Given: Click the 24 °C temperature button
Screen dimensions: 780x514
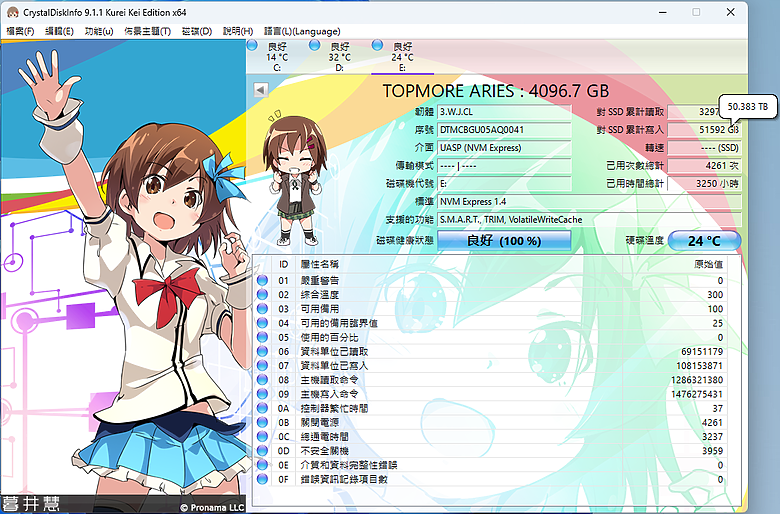Looking at the screenshot, I should 704,241.
